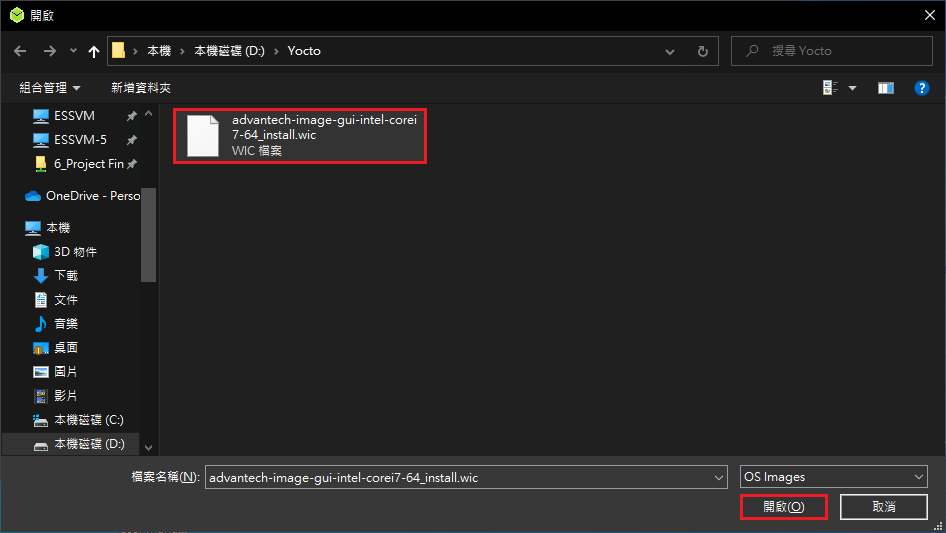Open the help question mark icon
Viewport: 946px width, 533px height.
(x=922, y=88)
